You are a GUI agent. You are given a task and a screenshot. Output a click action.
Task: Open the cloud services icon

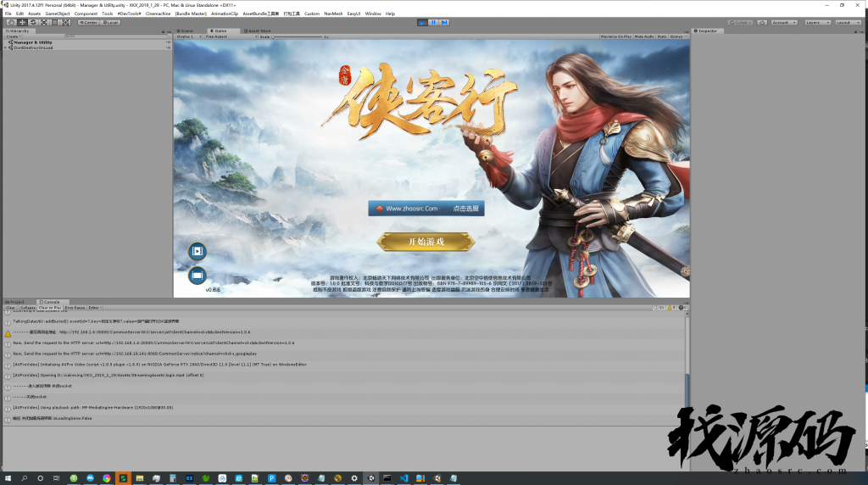pyautogui.click(x=762, y=22)
